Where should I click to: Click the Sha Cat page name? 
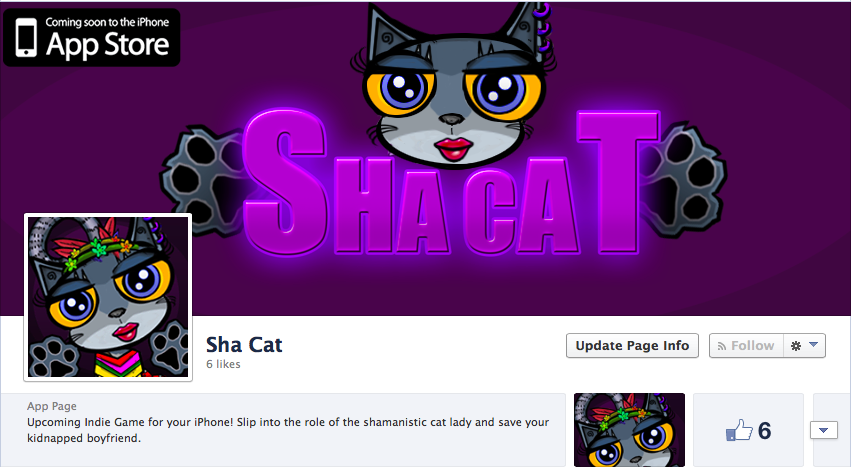[244, 345]
